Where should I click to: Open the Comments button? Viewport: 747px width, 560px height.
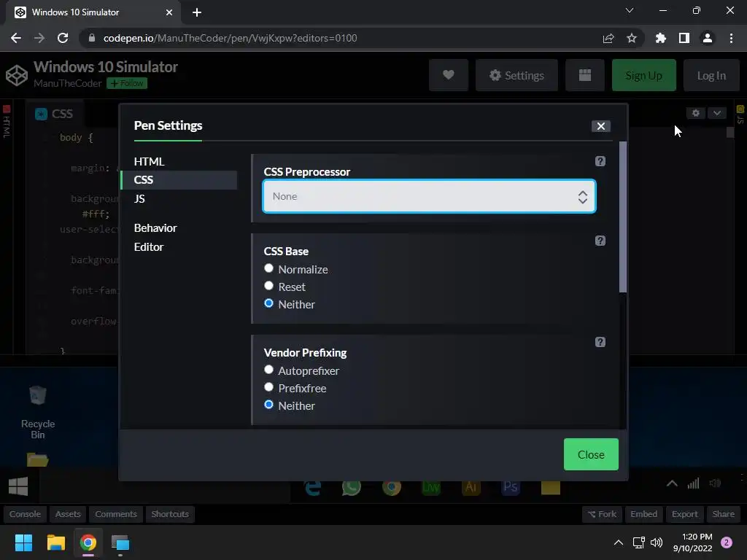pos(116,514)
